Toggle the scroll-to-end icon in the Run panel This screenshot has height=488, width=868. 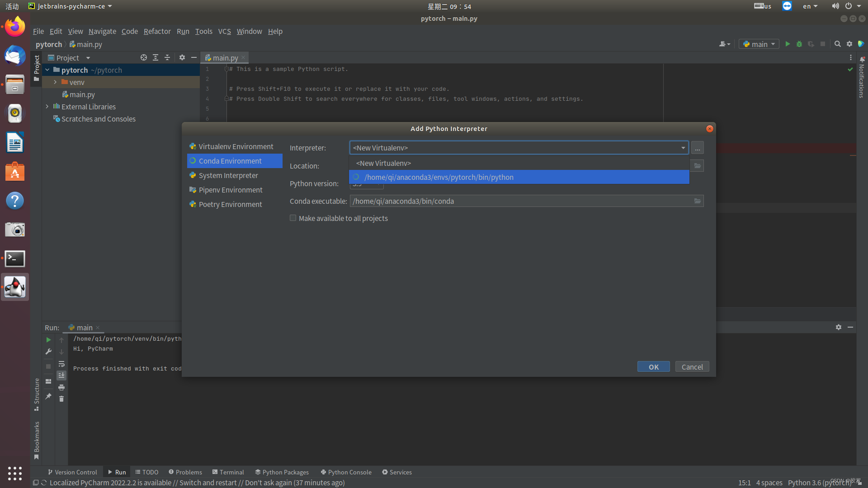[x=61, y=375]
